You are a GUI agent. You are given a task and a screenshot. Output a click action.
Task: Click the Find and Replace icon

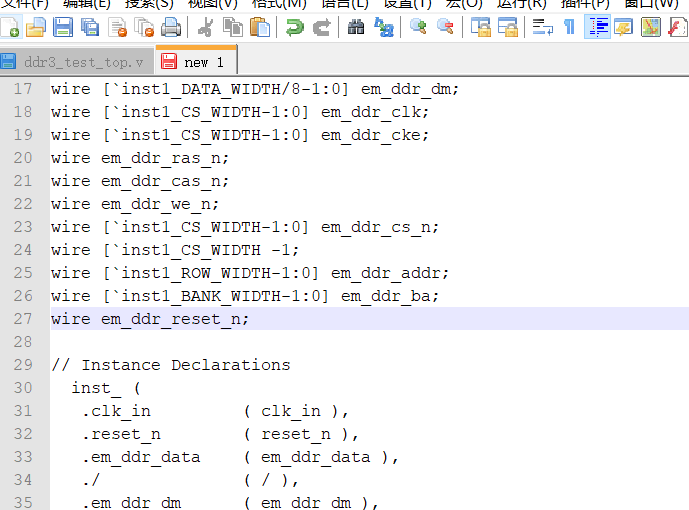click(383, 27)
